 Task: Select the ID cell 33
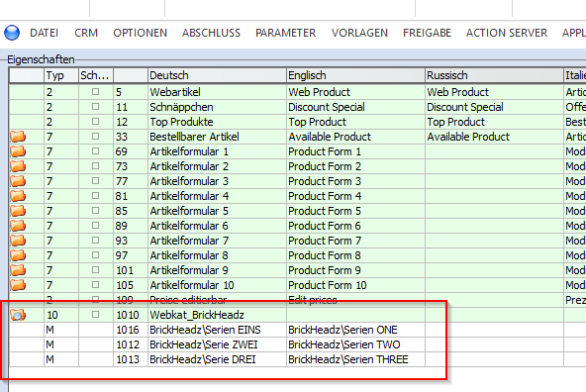131,137
